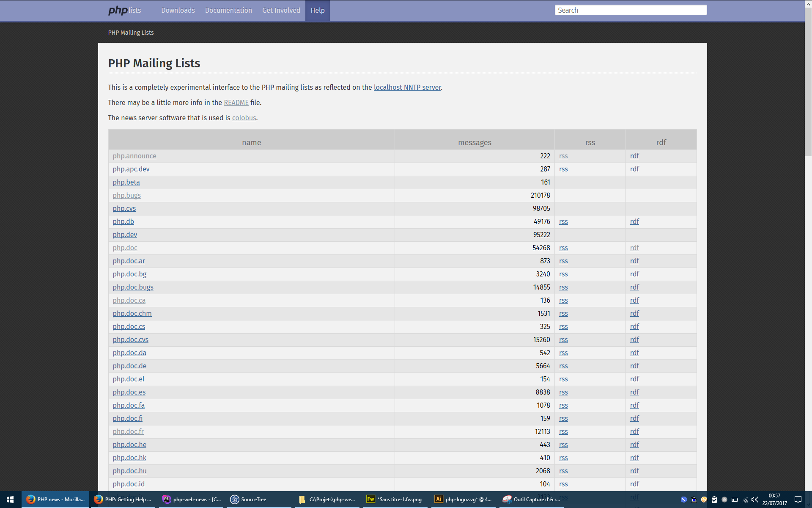Click rdf link for php.announce
812x508 pixels.
tap(634, 156)
